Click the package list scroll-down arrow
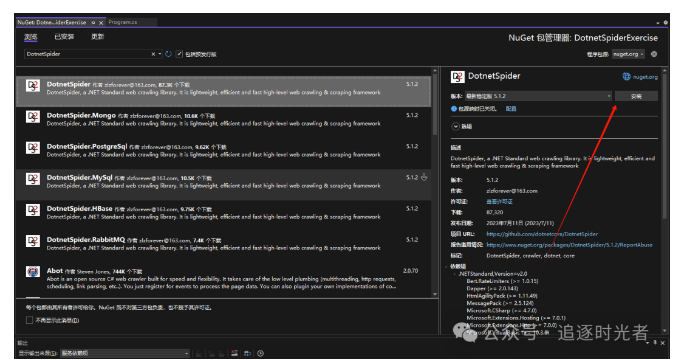The width and height of the screenshot is (684, 360). (434, 294)
